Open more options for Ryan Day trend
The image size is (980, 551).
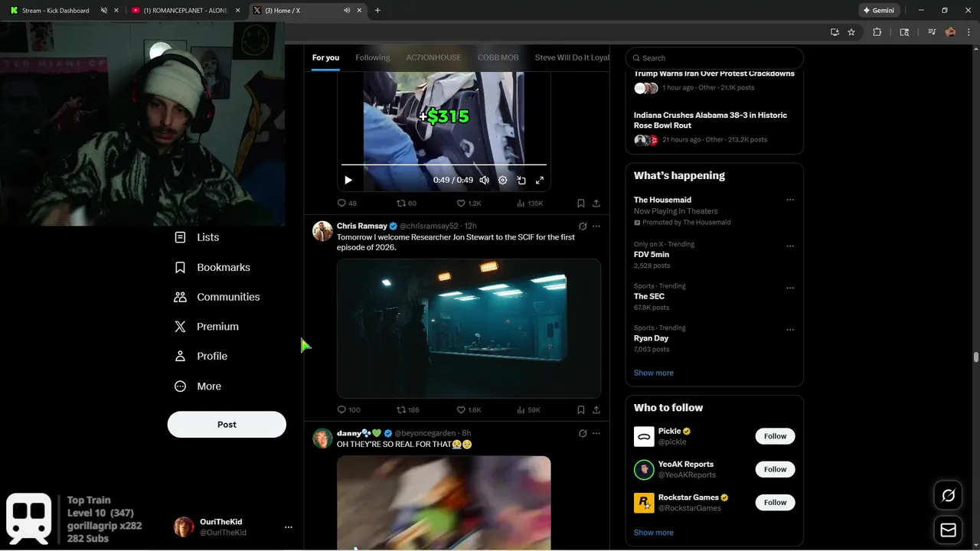[x=790, y=330]
